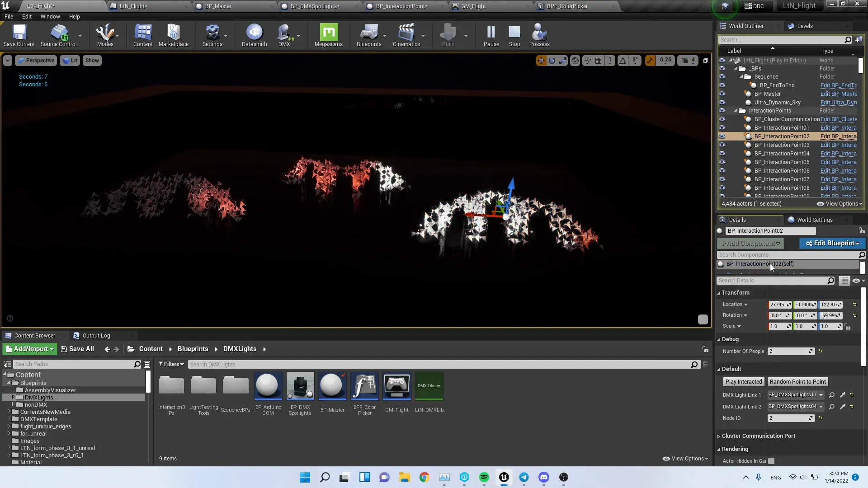The width and height of the screenshot is (868, 488).
Task: Open Source Control toolbar icon
Action: (59, 35)
